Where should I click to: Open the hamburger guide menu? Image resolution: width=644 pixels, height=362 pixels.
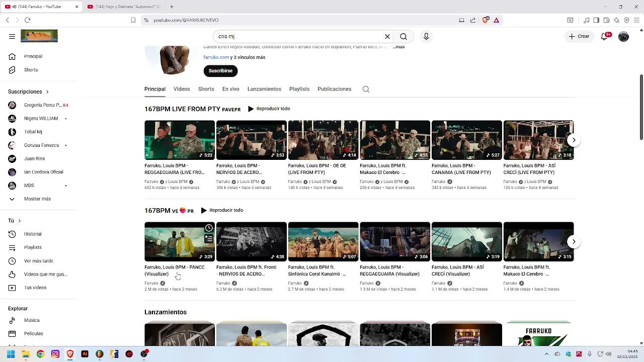[x=12, y=36]
